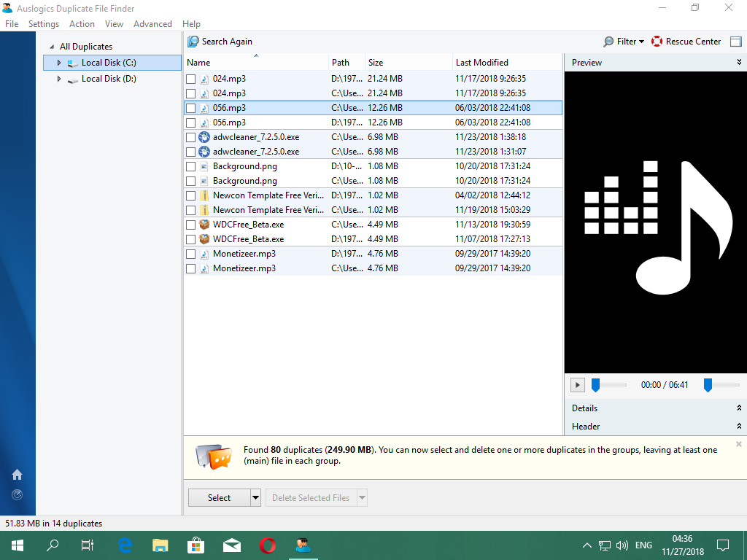Click the Local Disk (D:) drive icon
Image resolution: width=747 pixels, height=560 pixels.
(72, 79)
